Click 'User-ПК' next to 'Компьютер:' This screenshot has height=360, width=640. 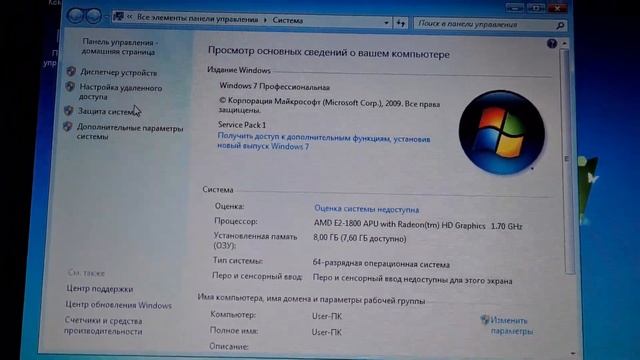point(327,316)
